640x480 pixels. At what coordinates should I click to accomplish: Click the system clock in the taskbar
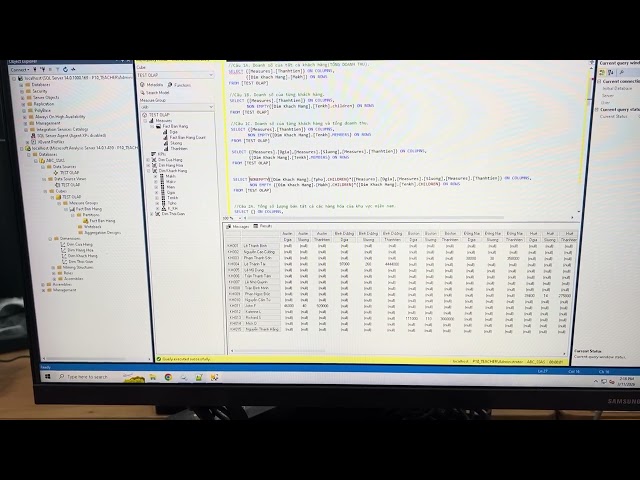(x=625, y=382)
